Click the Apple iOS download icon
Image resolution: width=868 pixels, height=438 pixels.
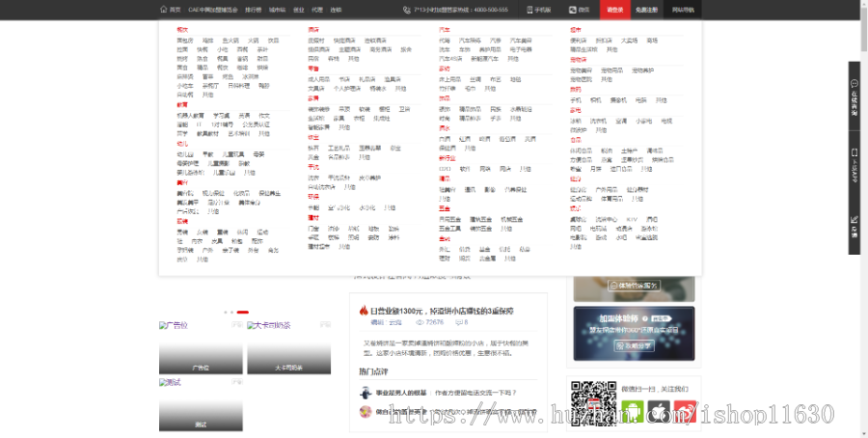coord(659,411)
